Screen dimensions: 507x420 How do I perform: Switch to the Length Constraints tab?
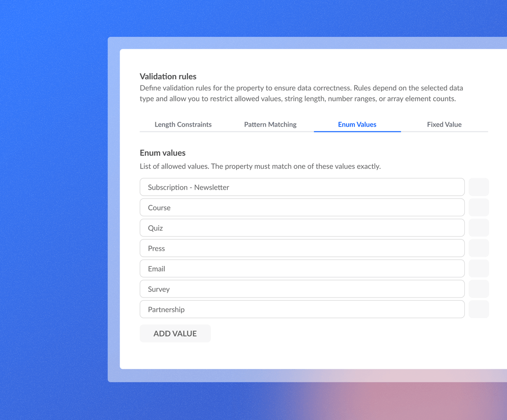click(x=183, y=124)
